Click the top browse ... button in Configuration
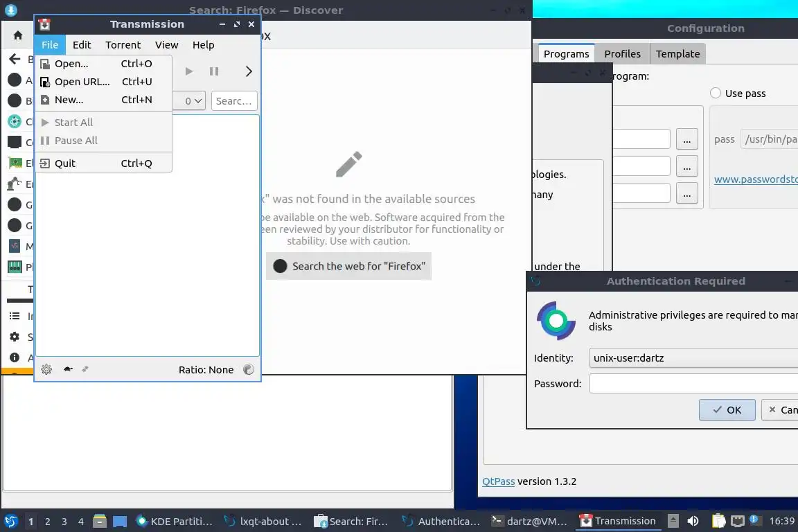798x532 pixels. (x=686, y=139)
